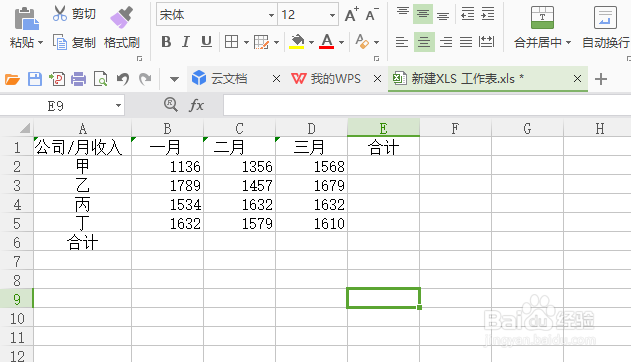This screenshot has height=362, width=631.
Task: Close the 新建XLS 工作表.xls tab
Action: tap(577, 78)
